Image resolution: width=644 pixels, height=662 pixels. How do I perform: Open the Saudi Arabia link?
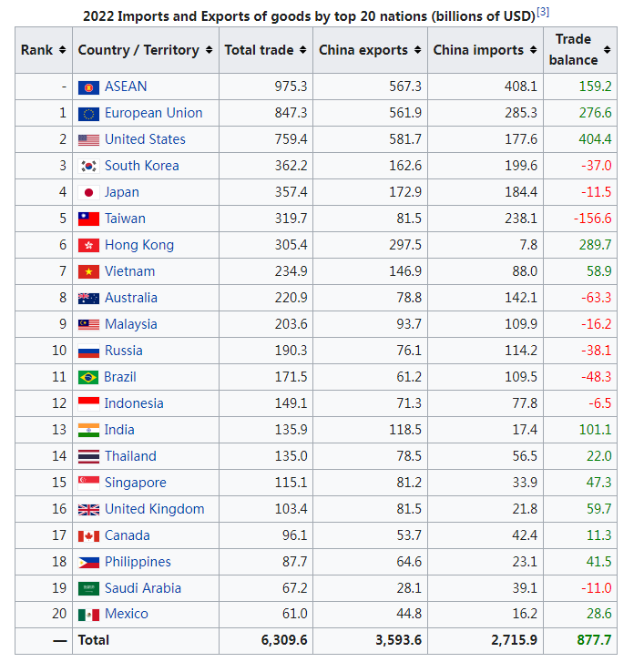point(143,588)
